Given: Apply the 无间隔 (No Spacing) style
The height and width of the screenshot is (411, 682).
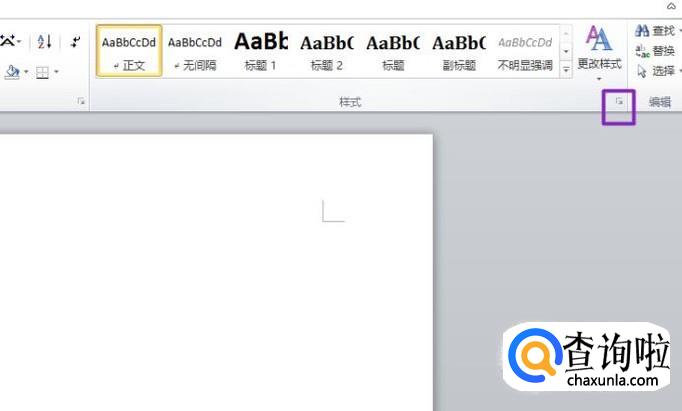Looking at the screenshot, I should (x=195, y=51).
